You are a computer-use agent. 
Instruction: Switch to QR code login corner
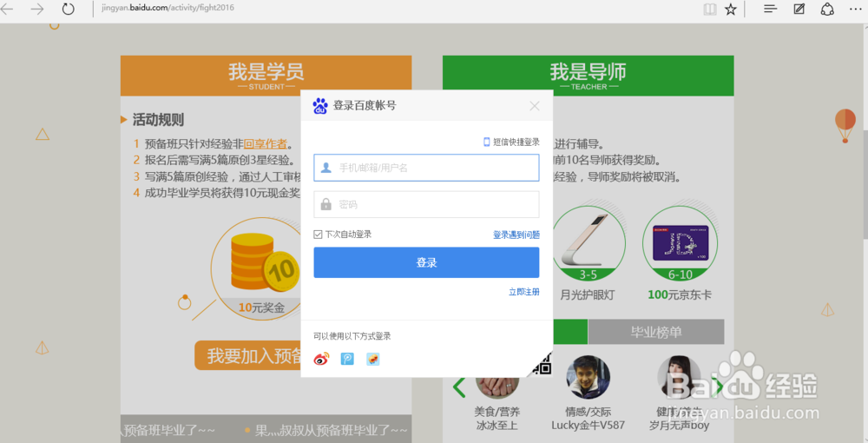543,366
